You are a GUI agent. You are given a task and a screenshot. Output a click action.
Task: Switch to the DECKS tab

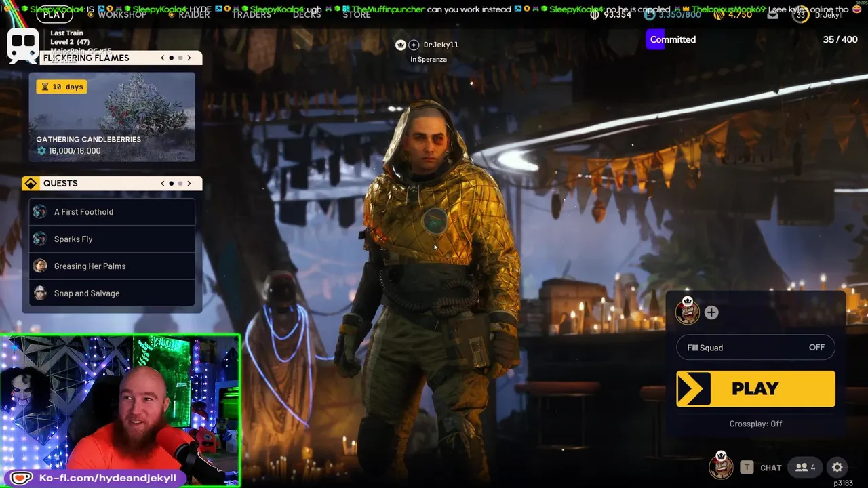(x=307, y=14)
